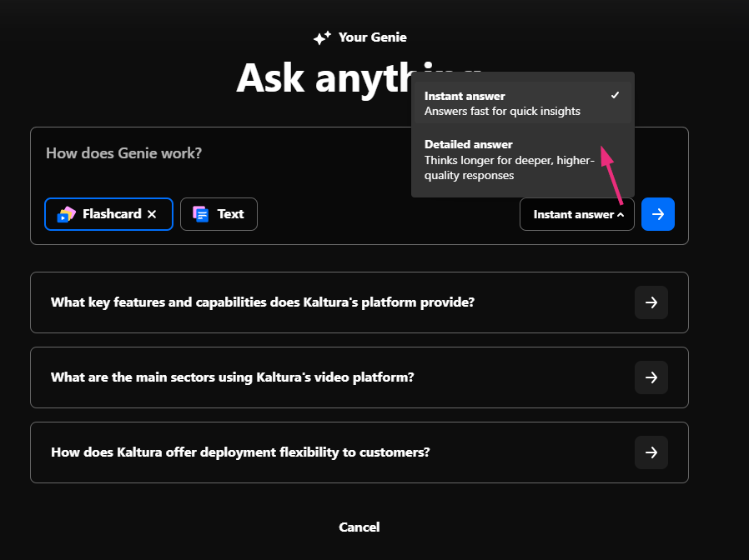Open arrow for main sectors question
The height and width of the screenshot is (560, 749).
tap(651, 377)
